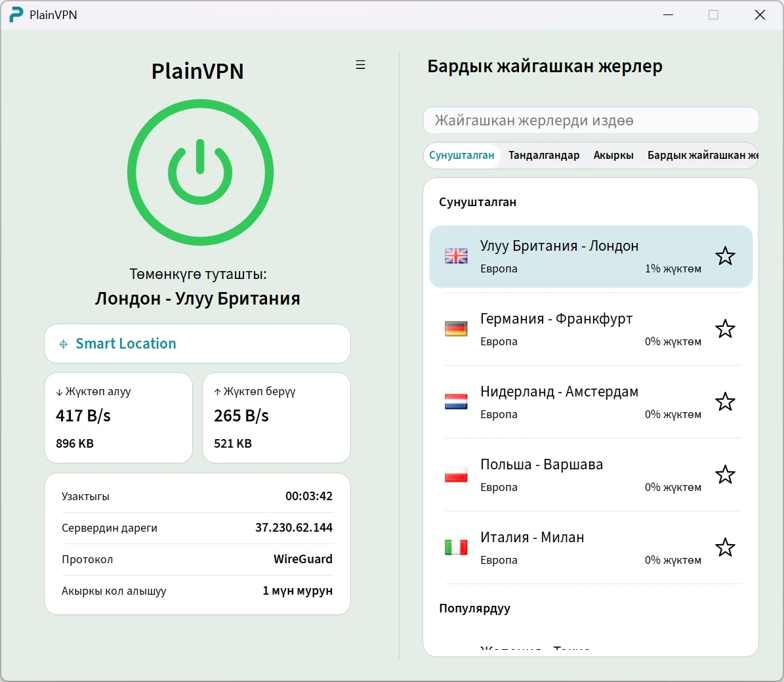
Task: Switch to the Сунушталган tab
Action: point(461,155)
